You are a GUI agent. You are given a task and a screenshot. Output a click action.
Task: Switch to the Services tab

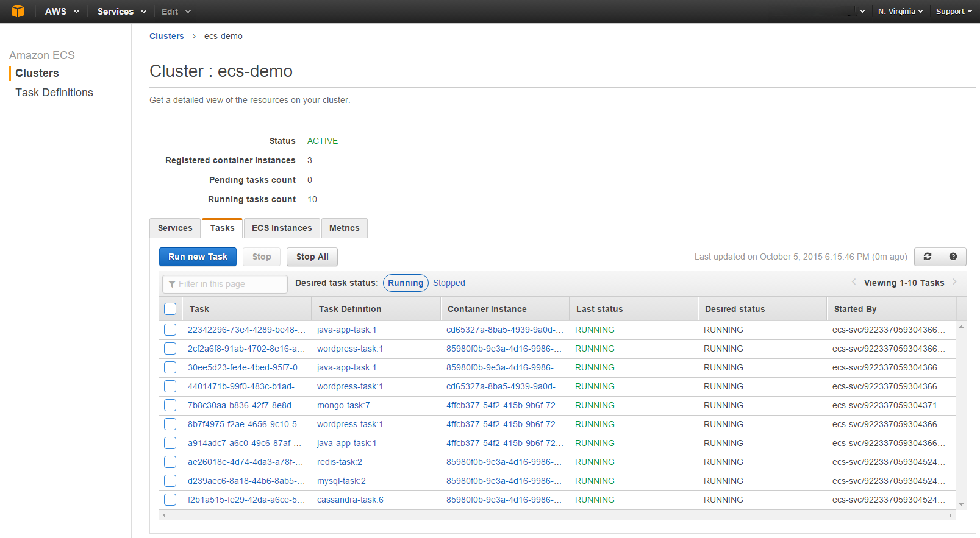[x=175, y=228]
